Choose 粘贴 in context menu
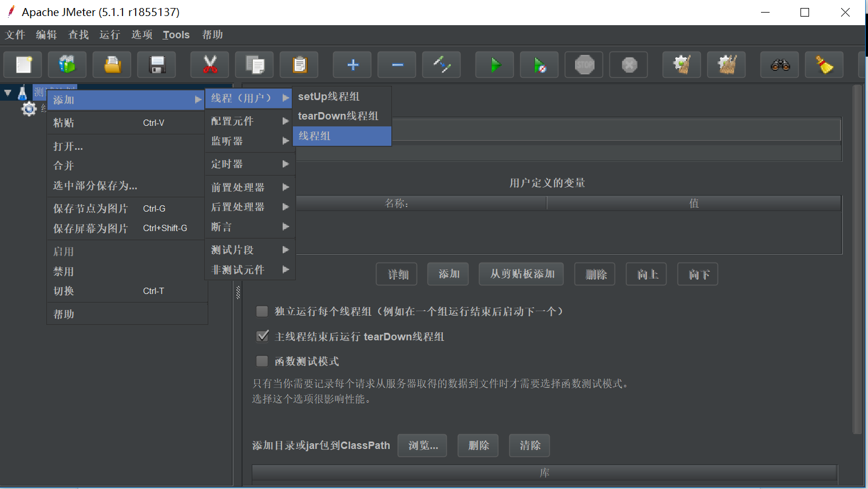The width and height of the screenshot is (868, 489). pyautogui.click(x=127, y=122)
